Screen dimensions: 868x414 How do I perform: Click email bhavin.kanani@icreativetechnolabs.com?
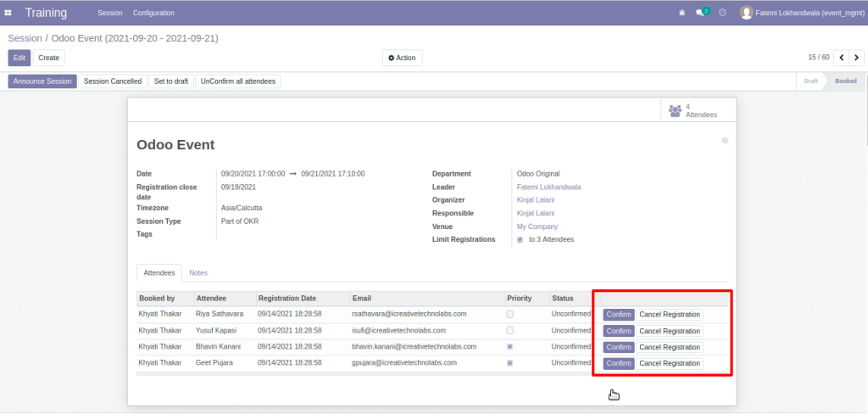tap(414, 346)
